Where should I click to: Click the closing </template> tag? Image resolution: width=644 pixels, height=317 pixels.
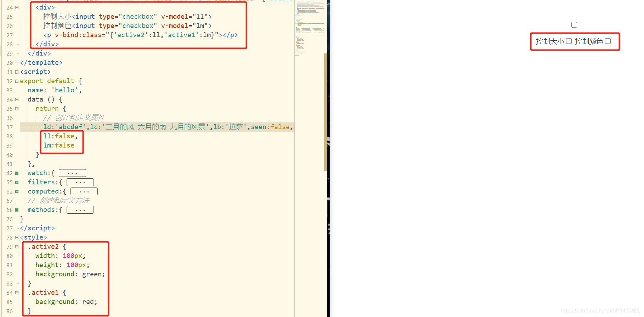[x=41, y=63]
